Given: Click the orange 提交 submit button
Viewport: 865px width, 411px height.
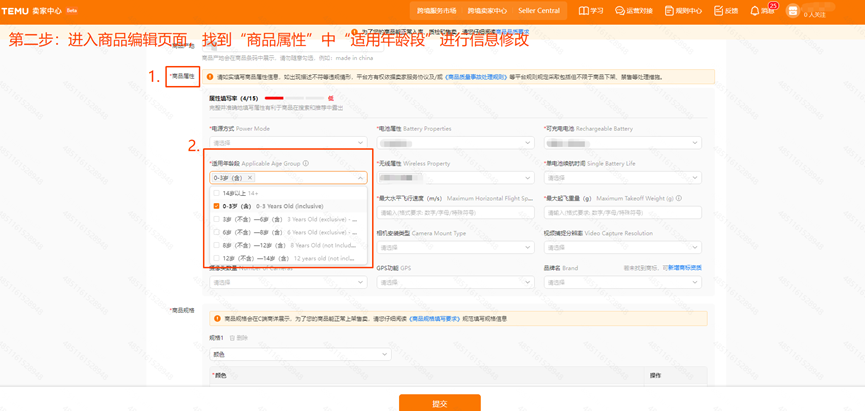Looking at the screenshot, I should point(439,403).
